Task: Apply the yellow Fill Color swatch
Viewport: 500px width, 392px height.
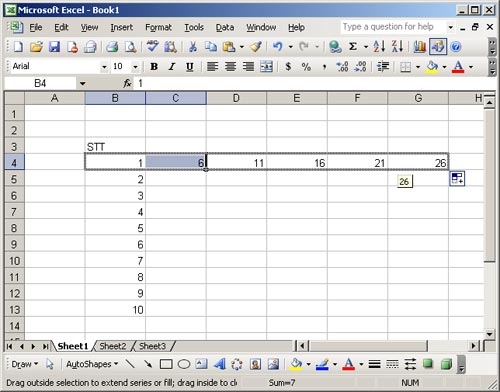Action: click(432, 67)
